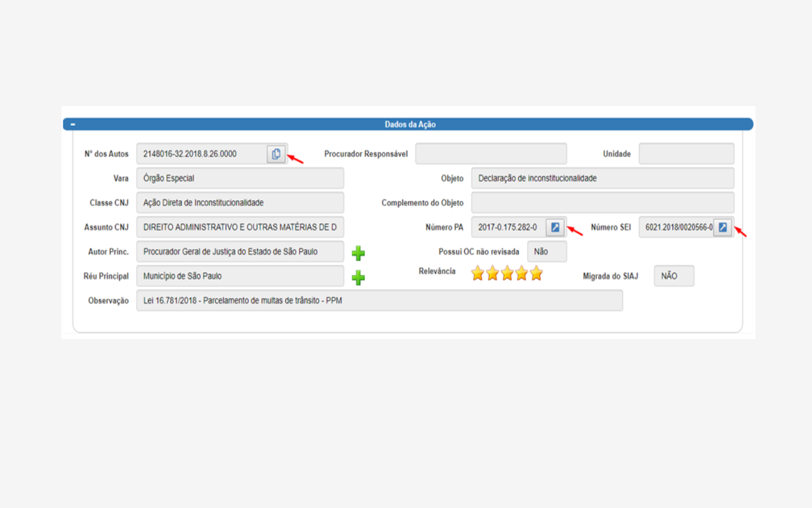The width and height of the screenshot is (812, 508).
Task: Open the Número SEI external link icon
Action: 723,227
